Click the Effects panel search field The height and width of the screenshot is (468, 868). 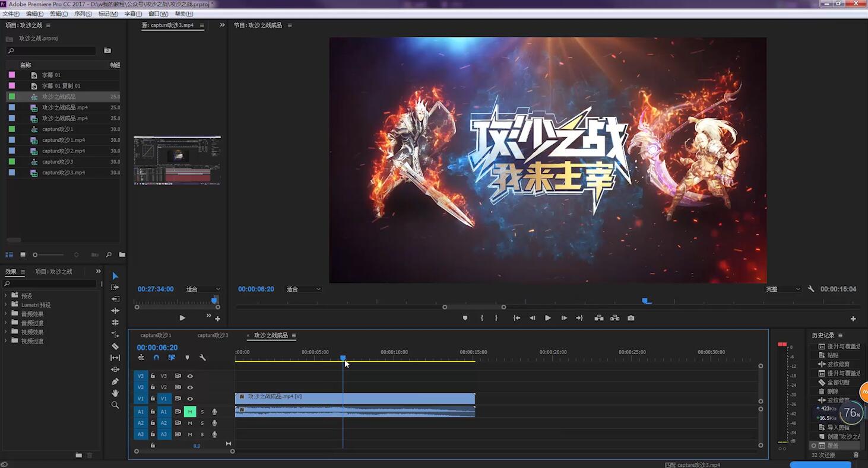pyautogui.click(x=50, y=284)
